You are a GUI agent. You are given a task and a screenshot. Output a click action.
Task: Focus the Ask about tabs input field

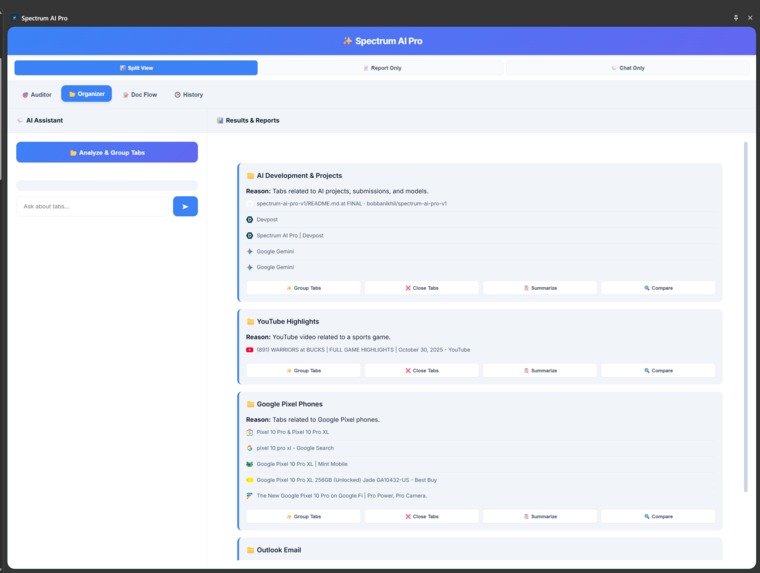click(93, 206)
